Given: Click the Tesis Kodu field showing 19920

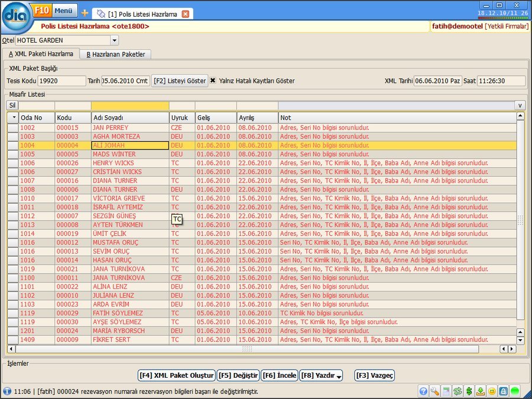Looking at the screenshot, I should coord(61,81).
